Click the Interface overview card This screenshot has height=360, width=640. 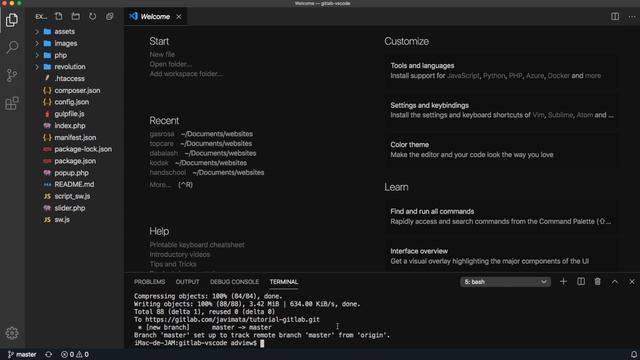point(501,256)
